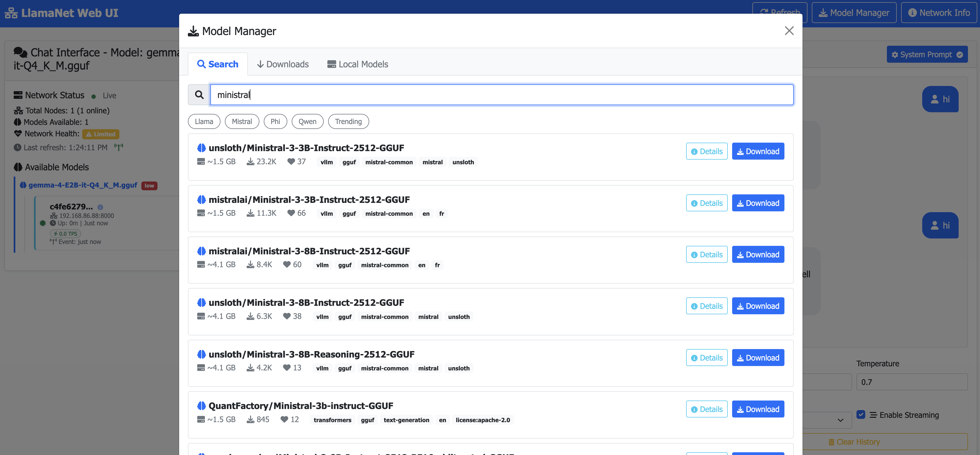
Task: Open Model Manager from the top bar
Action: [854, 13]
